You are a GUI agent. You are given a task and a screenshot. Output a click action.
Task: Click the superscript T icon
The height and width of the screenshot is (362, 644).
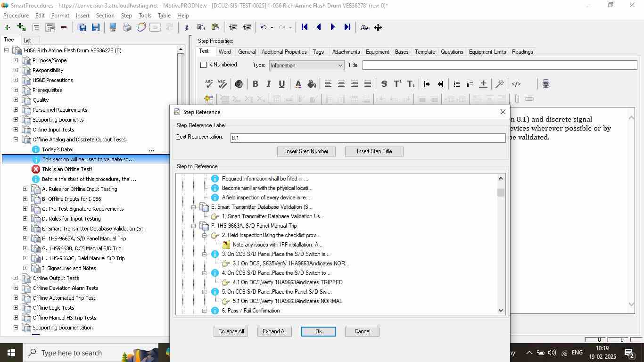point(397,84)
